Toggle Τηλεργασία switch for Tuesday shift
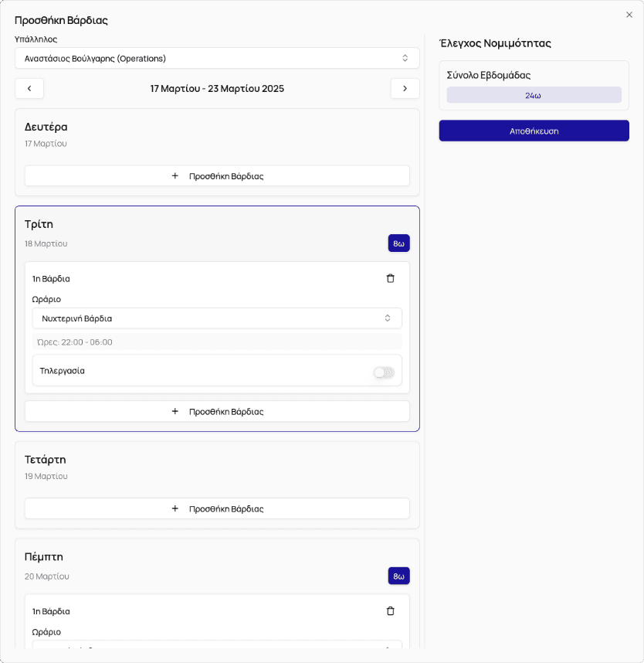The width and height of the screenshot is (644, 663). point(384,372)
